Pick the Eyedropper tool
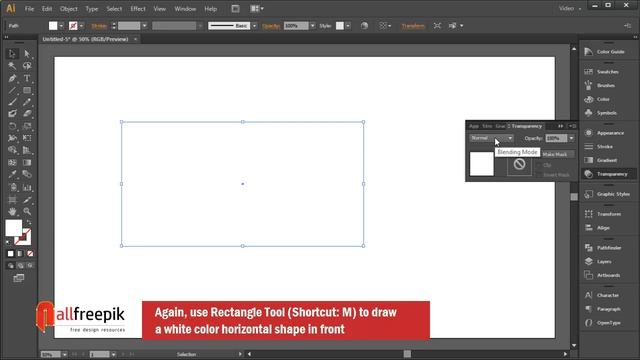The image size is (640, 360). [x=12, y=174]
